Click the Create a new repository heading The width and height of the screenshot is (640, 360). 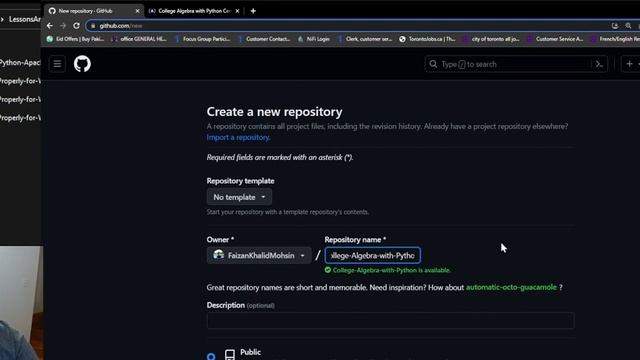coord(274,111)
